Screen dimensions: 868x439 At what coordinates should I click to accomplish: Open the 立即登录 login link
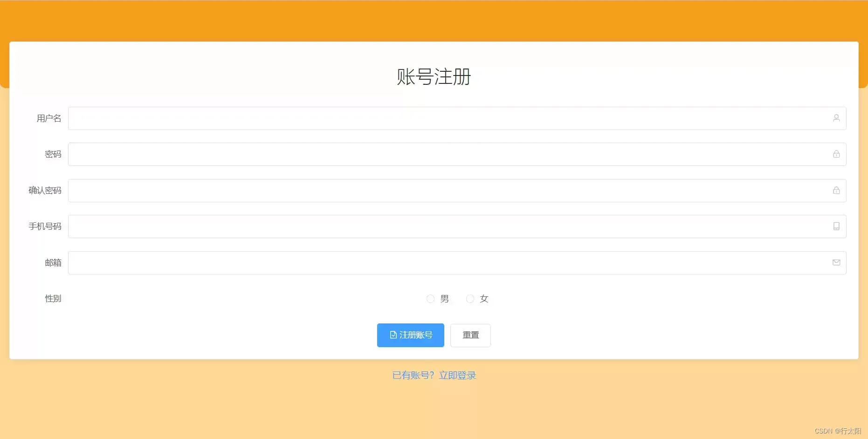[x=457, y=375]
